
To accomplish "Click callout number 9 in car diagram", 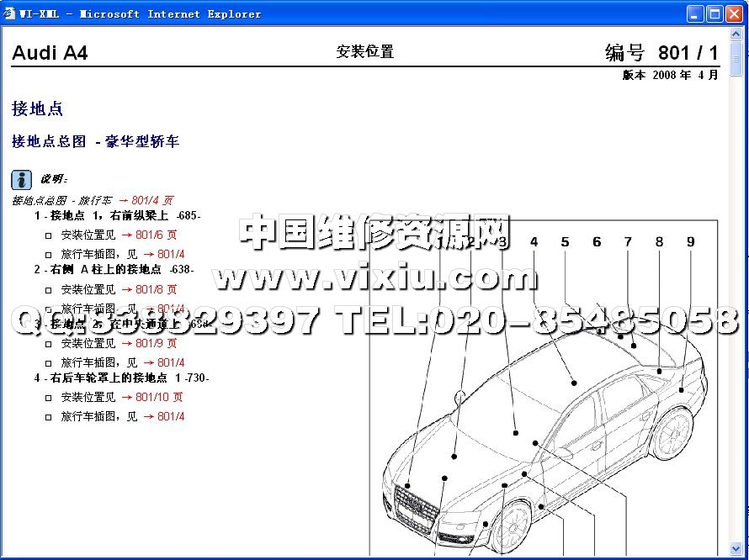I will 691,242.
